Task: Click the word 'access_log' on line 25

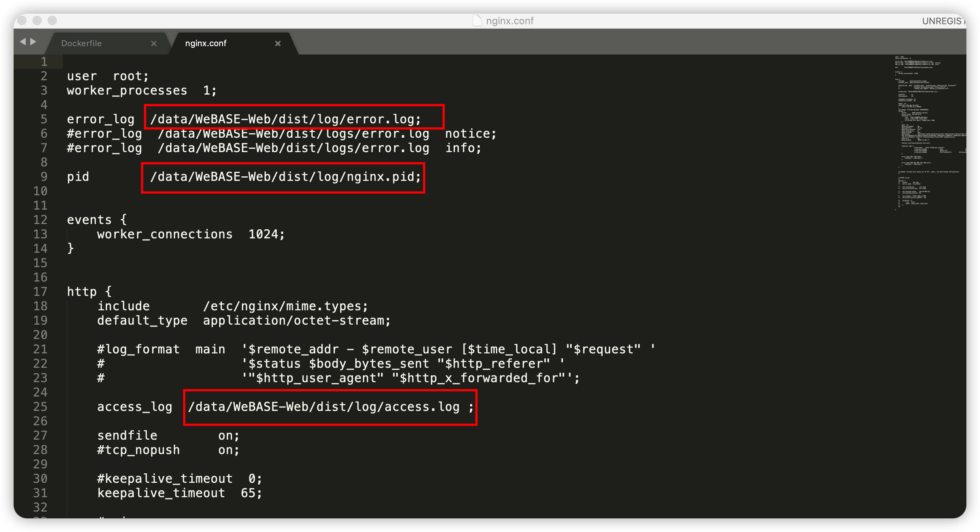Action: tap(135, 407)
